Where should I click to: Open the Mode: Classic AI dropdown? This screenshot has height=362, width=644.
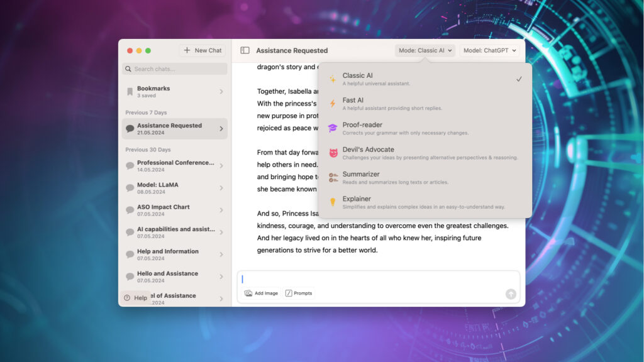click(x=425, y=50)
